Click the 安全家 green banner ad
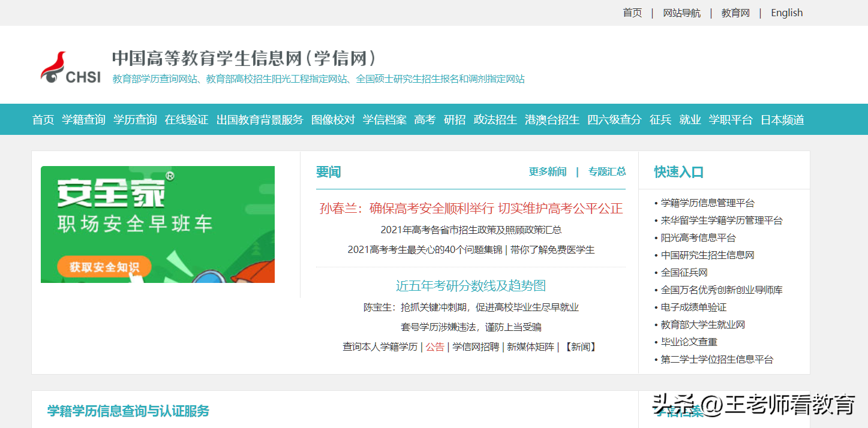The height and width of the screenshot is (428, 868). coord(158,224)
